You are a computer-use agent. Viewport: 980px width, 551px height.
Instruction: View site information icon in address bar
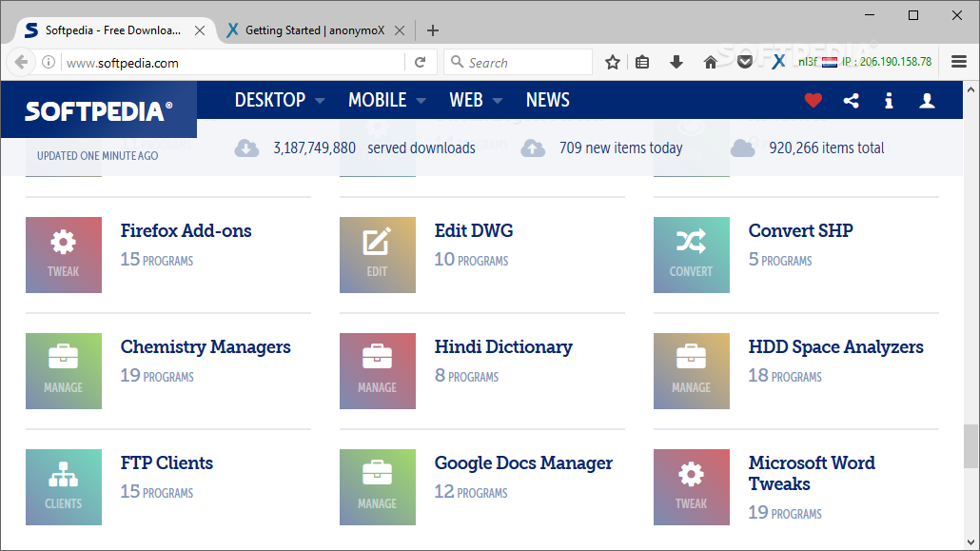(49, 63)
